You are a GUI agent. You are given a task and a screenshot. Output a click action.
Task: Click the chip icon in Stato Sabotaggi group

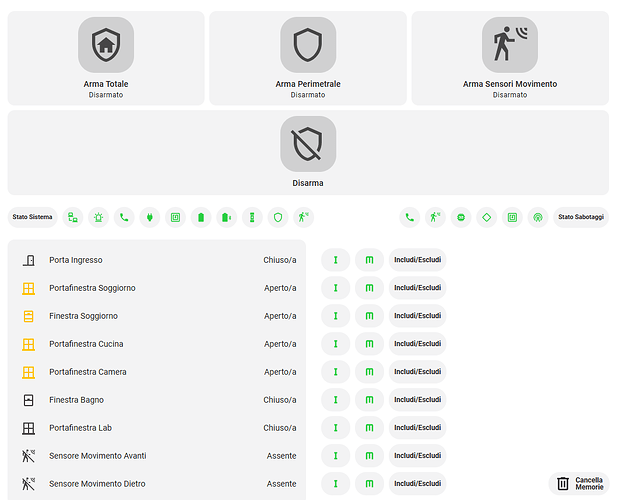click(x=461, y=217)
